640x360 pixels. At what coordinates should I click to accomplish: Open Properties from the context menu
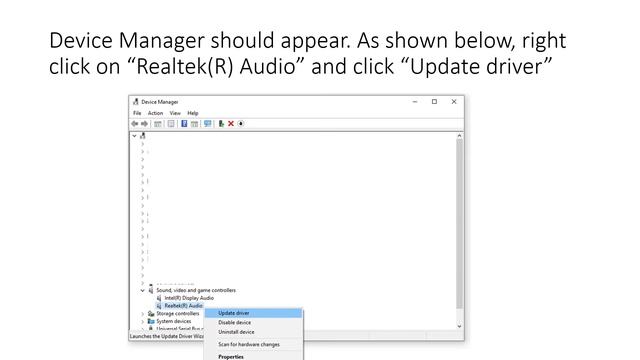click(253, 356)
